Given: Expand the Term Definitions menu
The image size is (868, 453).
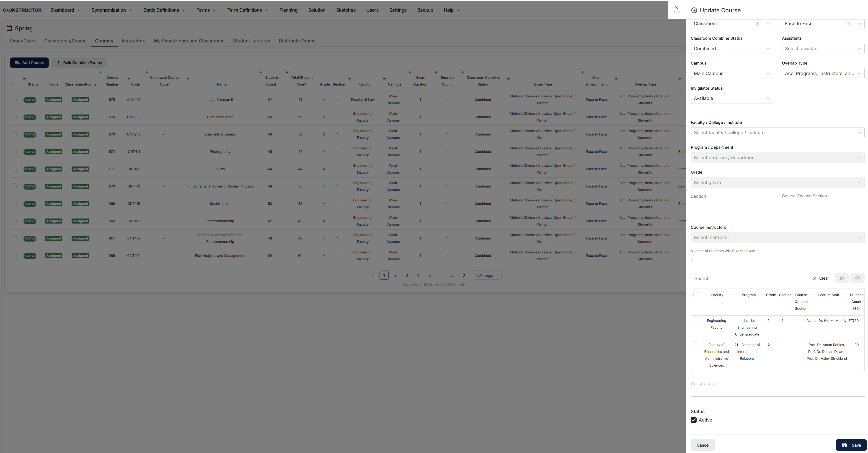Looking at the screenshot, I should (x=247, y=10).
